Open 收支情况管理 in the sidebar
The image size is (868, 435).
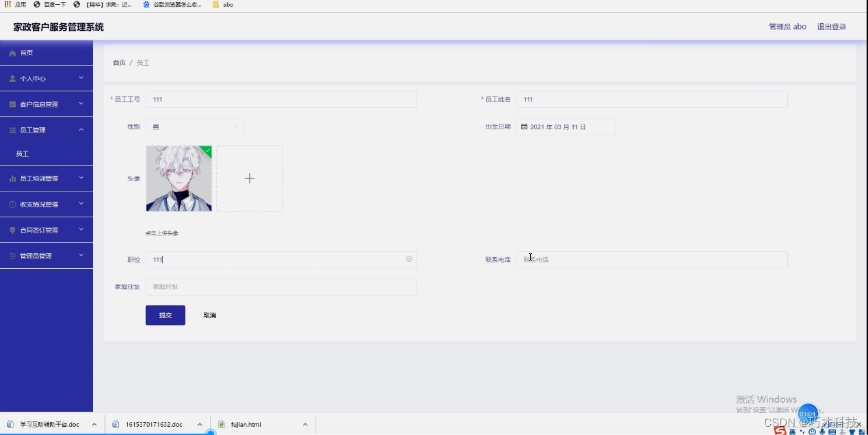47,205
